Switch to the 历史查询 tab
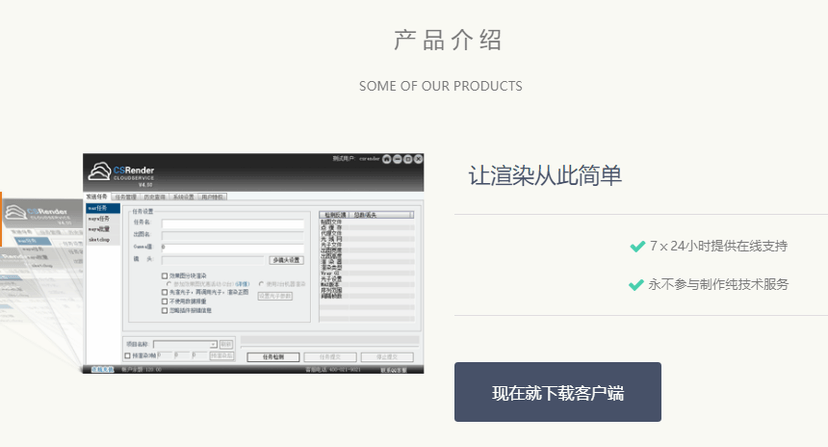This screenshot has width=828, height=447. click(x=154, y=197)
